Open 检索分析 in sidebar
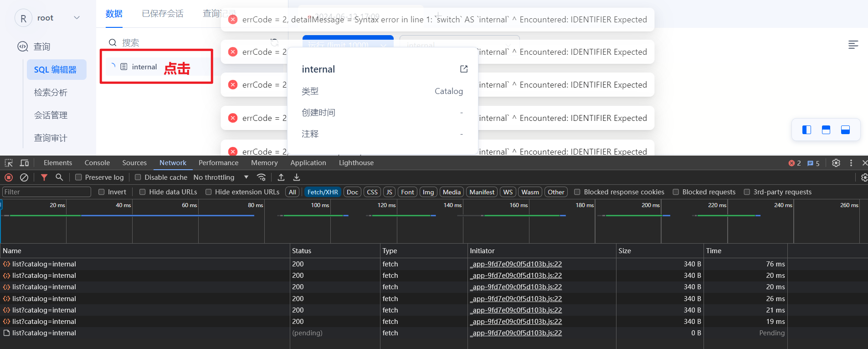Viewport: 868px width, 349px height. pyautogui.click(x=51, y=93)
